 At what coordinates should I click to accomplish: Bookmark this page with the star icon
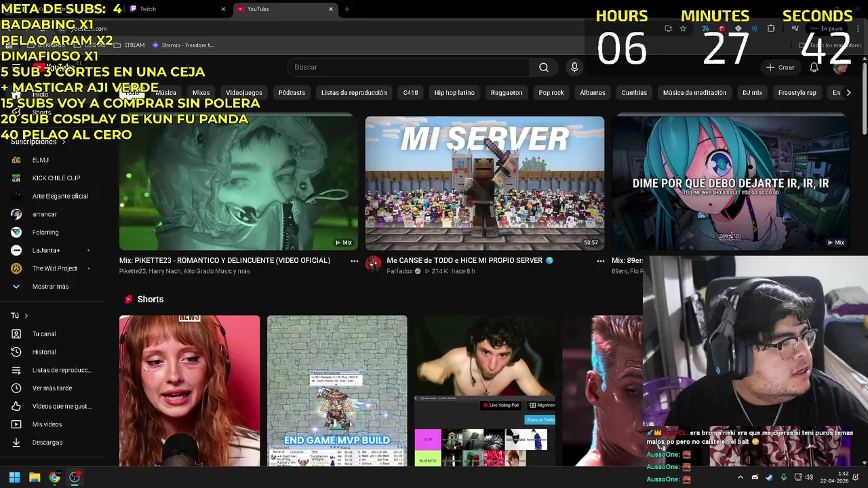point(683,28)
